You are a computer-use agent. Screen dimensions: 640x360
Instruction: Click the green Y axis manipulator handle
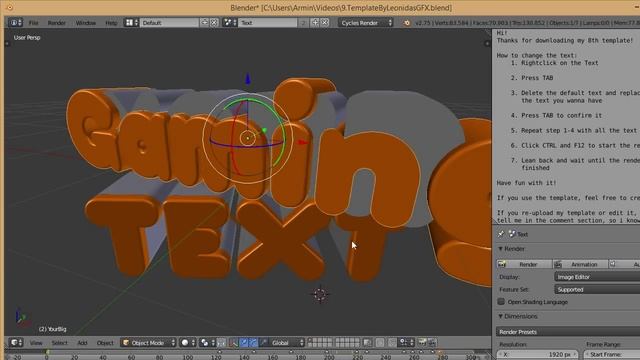point(264,130)
